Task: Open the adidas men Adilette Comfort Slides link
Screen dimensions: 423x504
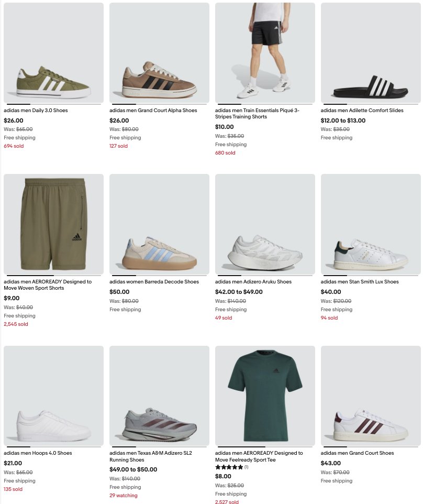Action: pos(362,110)
